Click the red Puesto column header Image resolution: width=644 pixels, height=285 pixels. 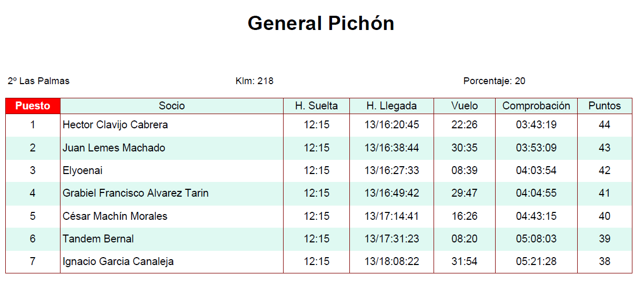point(33,106)
